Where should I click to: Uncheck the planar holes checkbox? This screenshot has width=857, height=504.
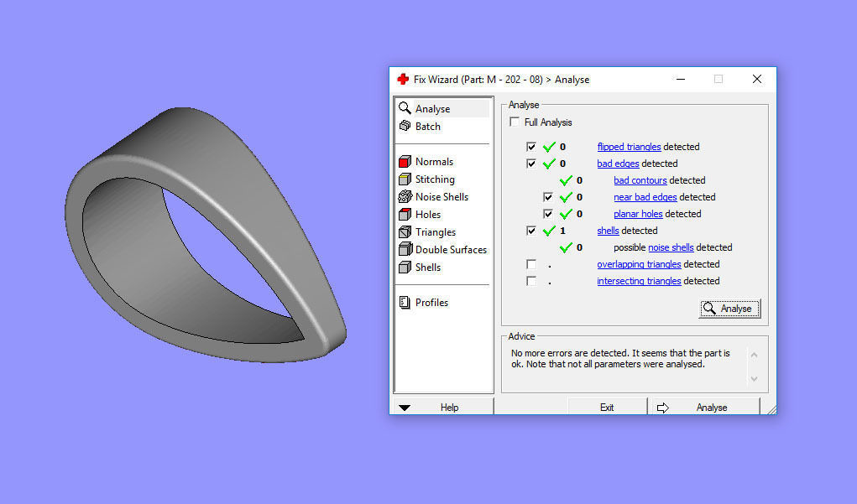547,214
